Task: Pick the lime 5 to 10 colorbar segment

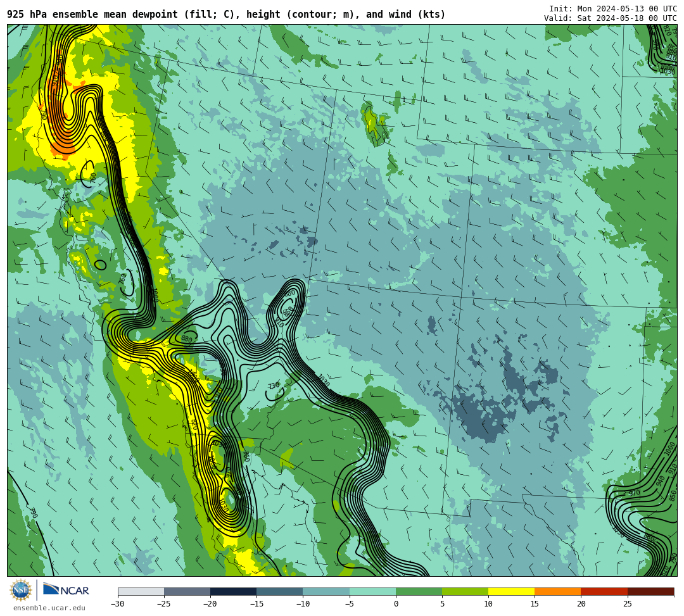Action: (465, 591)
